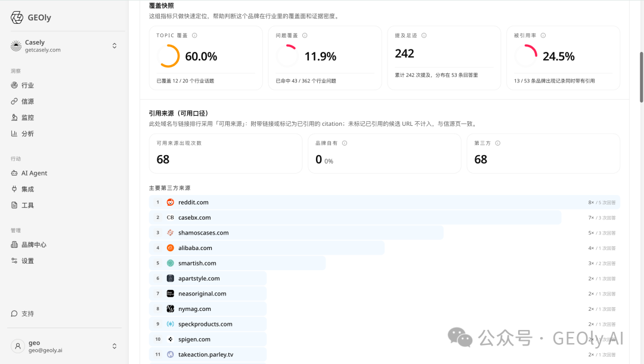
Task: Click info icon next to TOPIC 覆盖
Action: (194, 35)
